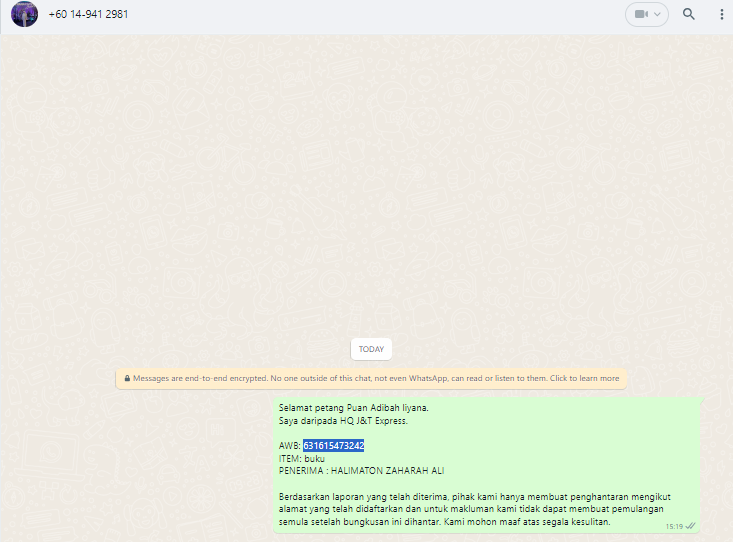
Task: Click the double-tick delivery status icon
Action: click(690, 526)
